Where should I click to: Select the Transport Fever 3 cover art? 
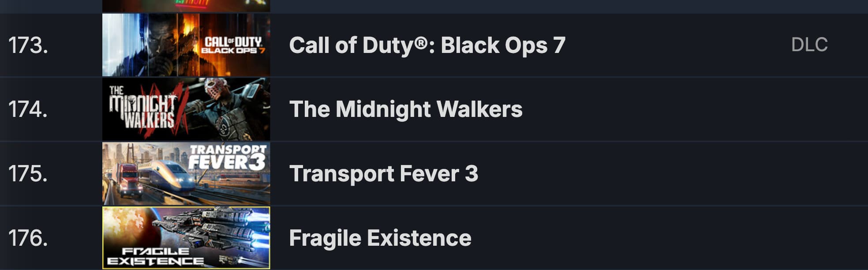(185, 172)
